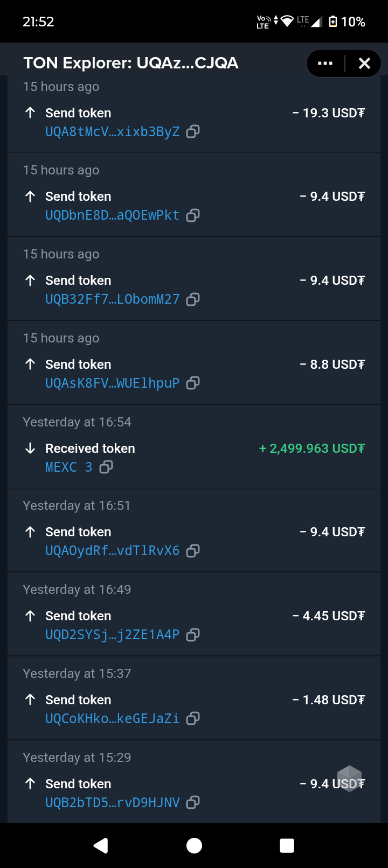This screenshot has height=868, width=388.
Task: Copy address UQCoKHko…keGEJaZi
Action: 193,718
